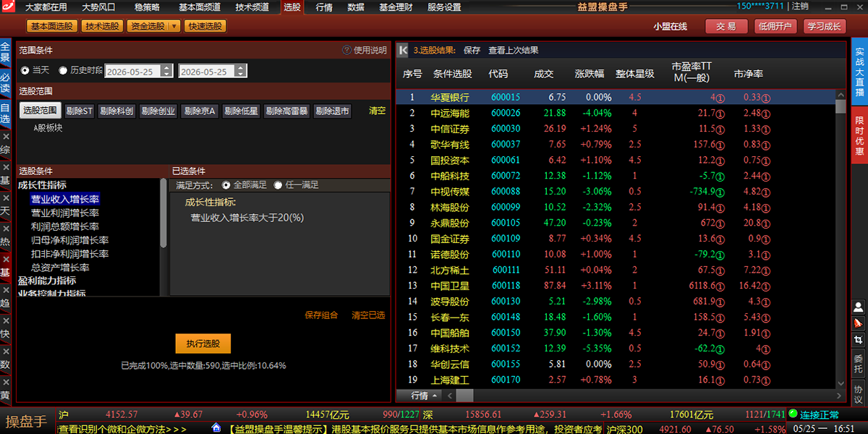Click the 清空已选 link
This screenshot has width=868, height=434.
[x=368, y=315]
